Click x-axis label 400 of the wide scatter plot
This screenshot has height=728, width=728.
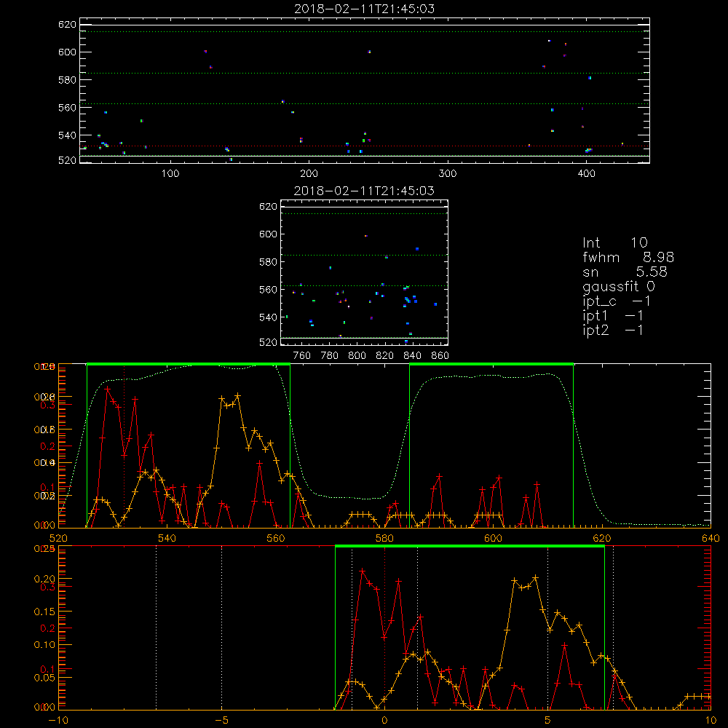pyautogui.click(x=586, y=174)
